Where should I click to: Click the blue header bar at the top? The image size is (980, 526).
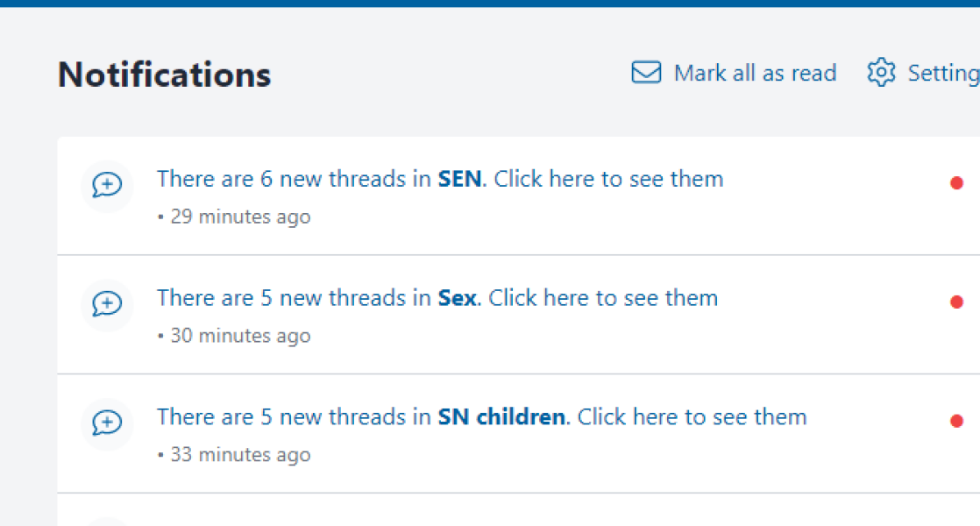pyautogui.click(x=490, y=3)
